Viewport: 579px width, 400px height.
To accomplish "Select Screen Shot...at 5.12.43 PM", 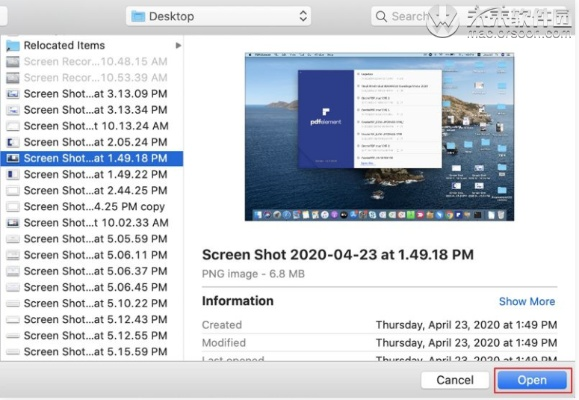I will click(92, 319).
